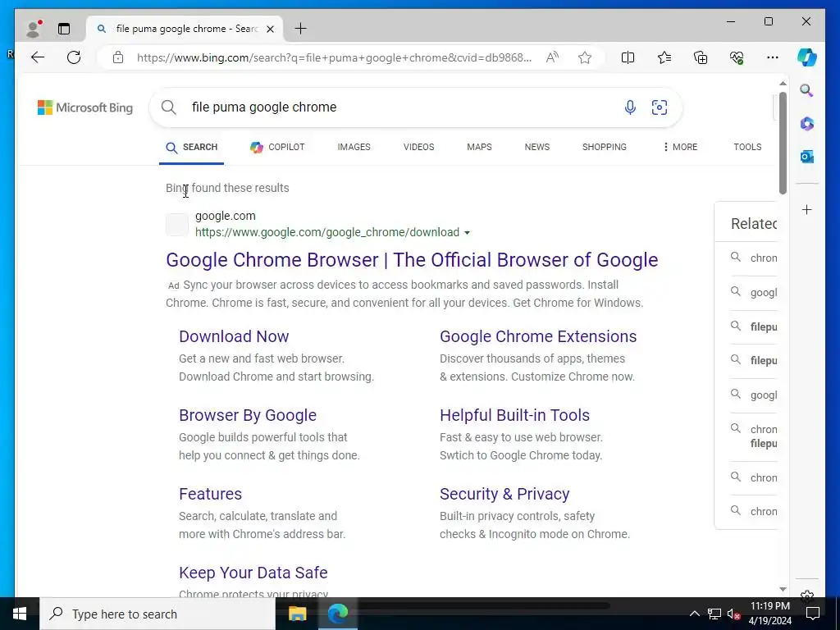Search using an image icon
The width and height of the screenshot is (840, 630).
(659, 107)
